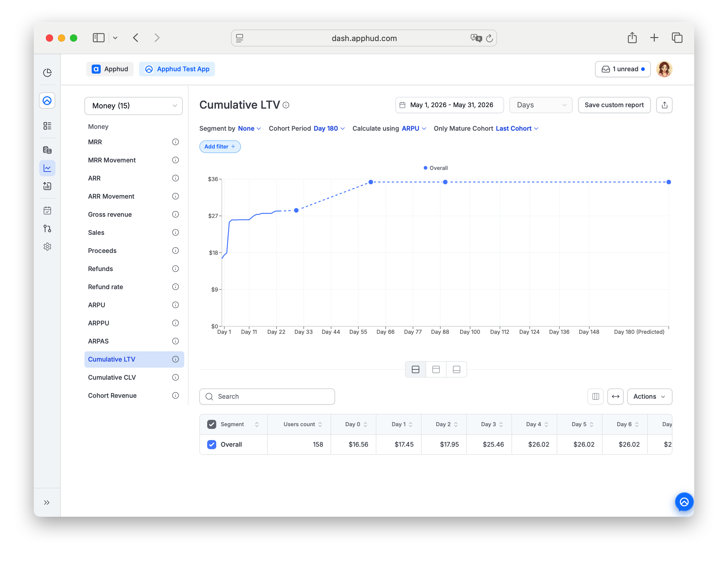Switch to chart-only layout view
Image resolution: width=728 pixels, height=562 pixels.
pos(436,369)
